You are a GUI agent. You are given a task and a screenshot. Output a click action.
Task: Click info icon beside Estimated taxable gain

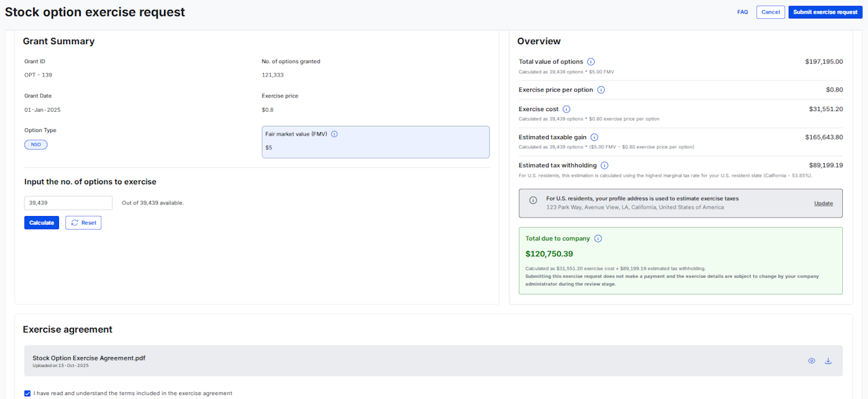594,138
